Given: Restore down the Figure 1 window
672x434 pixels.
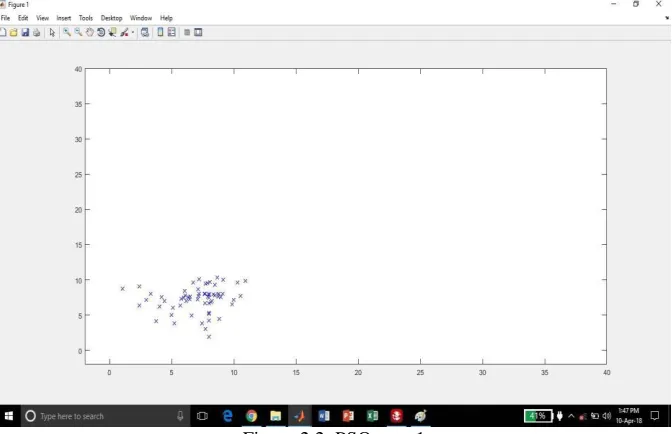Looking at the screenshot, I should point(636,4).
